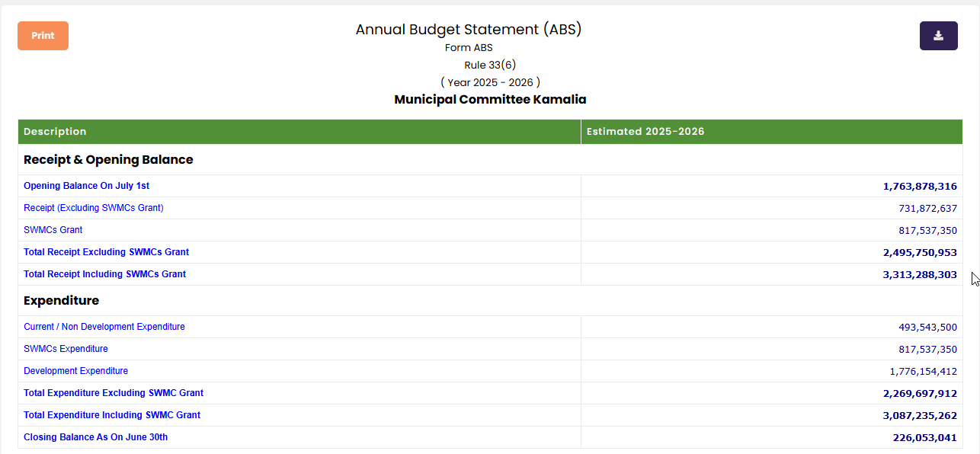Viewport: 980px width, 454px height.
Task: Select SWMCs Grant row link
Action: 53,230
